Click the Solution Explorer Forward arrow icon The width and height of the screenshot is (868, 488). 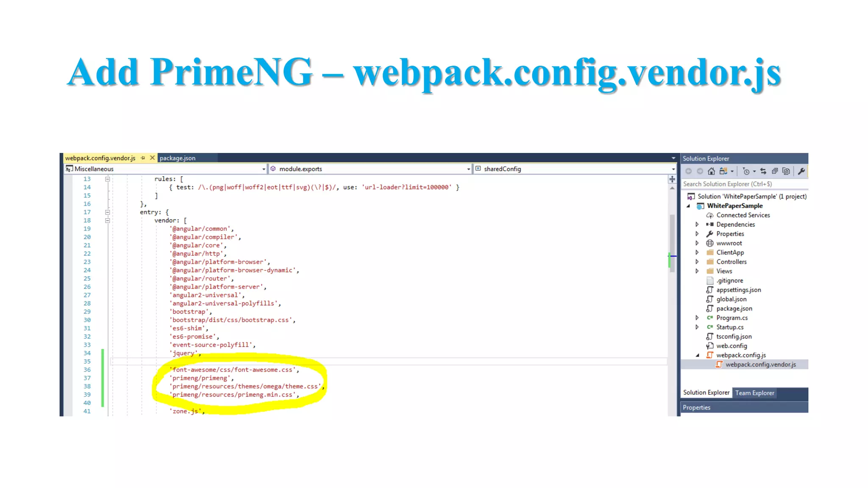click(700, 171)
